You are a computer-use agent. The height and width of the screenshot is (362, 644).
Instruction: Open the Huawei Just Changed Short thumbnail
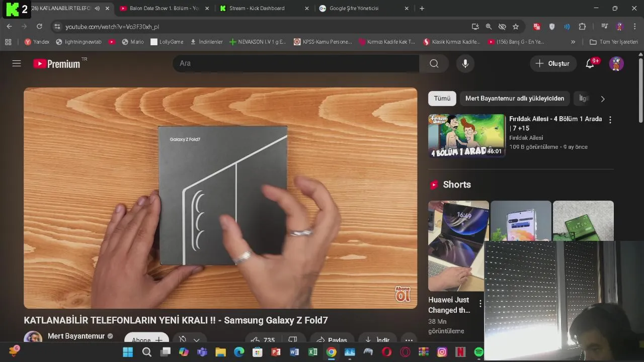click(458, 246)
